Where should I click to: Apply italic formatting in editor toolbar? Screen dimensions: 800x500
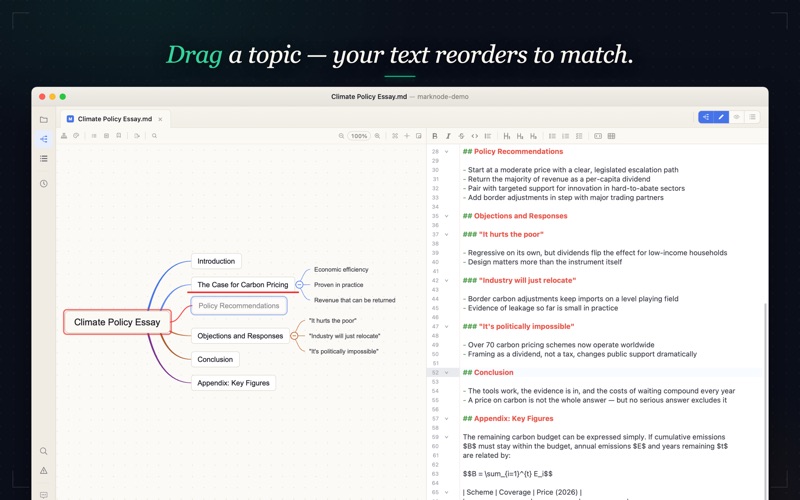click(x=448, y=136)
